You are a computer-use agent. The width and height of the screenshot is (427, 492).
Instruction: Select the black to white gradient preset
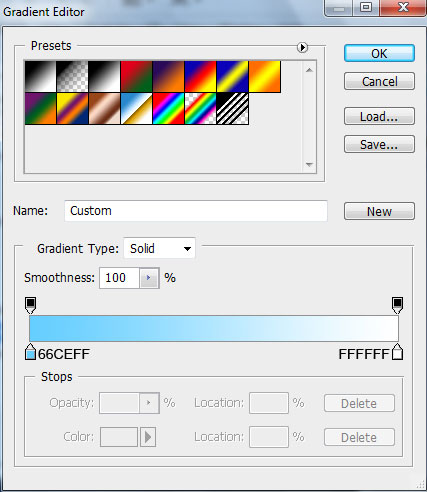click(104, 76)
